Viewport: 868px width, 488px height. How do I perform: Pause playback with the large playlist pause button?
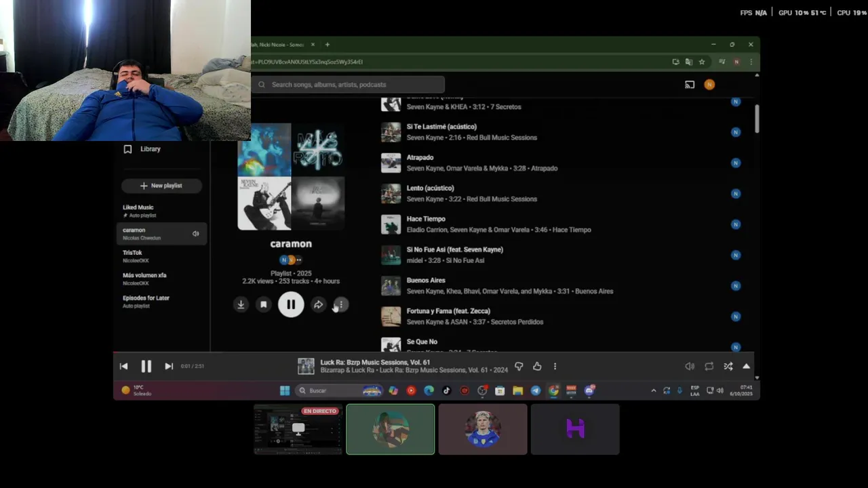click(x=291, y=304)
